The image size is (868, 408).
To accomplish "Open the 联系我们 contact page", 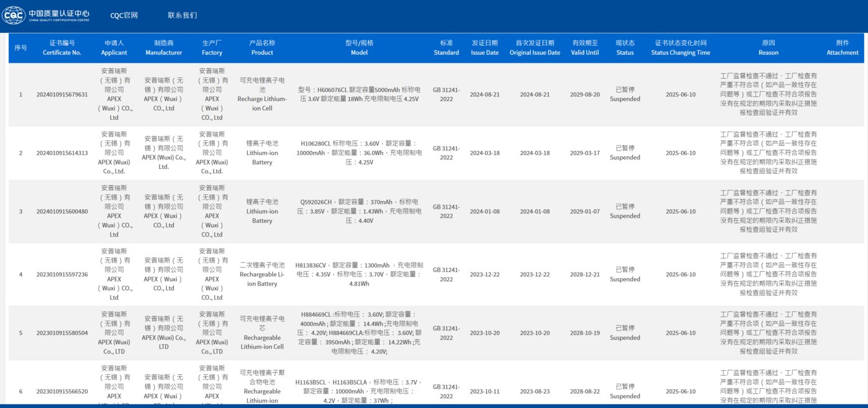I will (182, 16).
